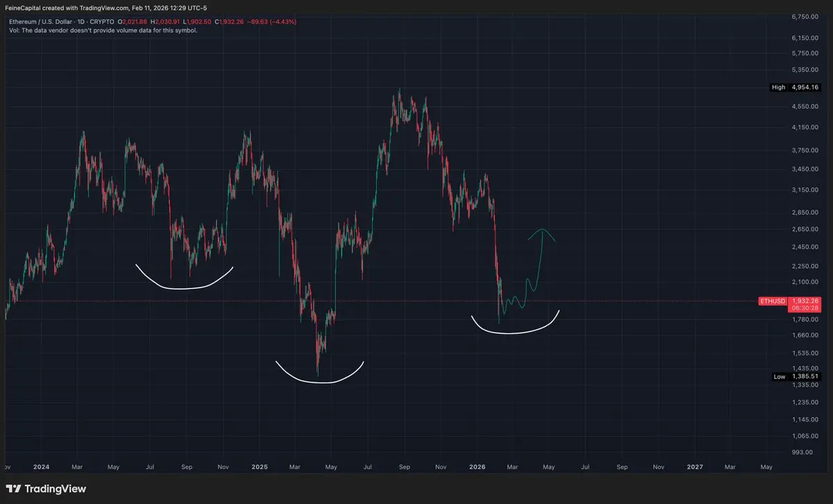Click the 1,780.00 price axis label
This screenshot has width=833, height=504.
805,319
